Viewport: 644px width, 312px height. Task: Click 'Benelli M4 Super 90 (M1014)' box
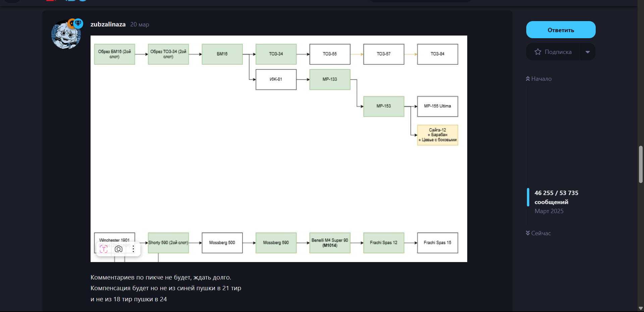[x=330, y=243]
